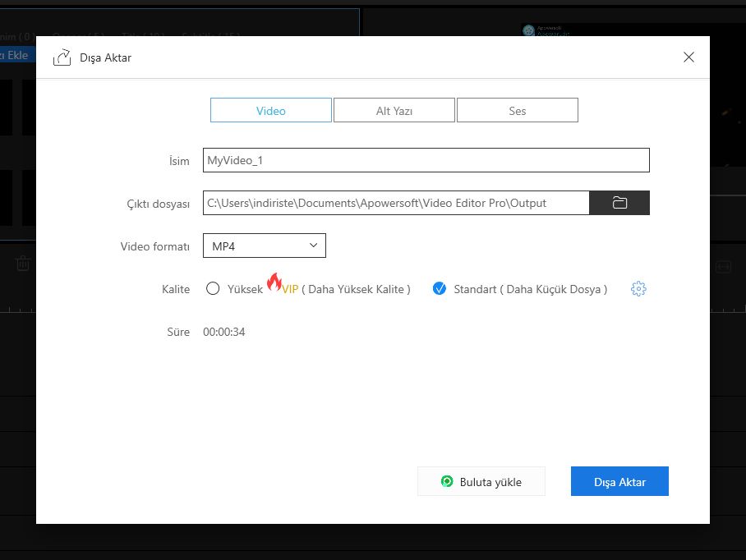Click the trash icon in background editor
Screen dimensions: 746x560
coord(22,263)
